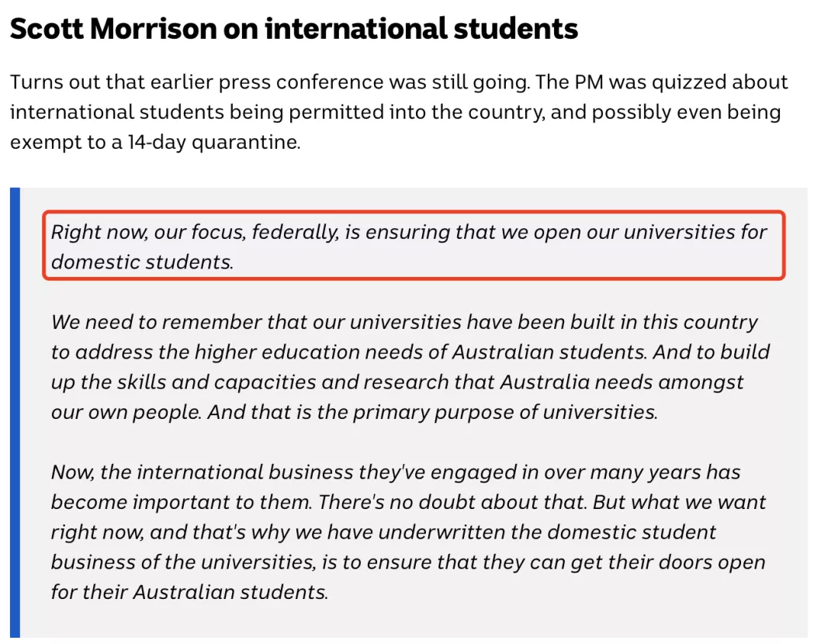Click the words 'for their Australian students' at the end
The height and width of the screenshot is (644, 838).
189,592
